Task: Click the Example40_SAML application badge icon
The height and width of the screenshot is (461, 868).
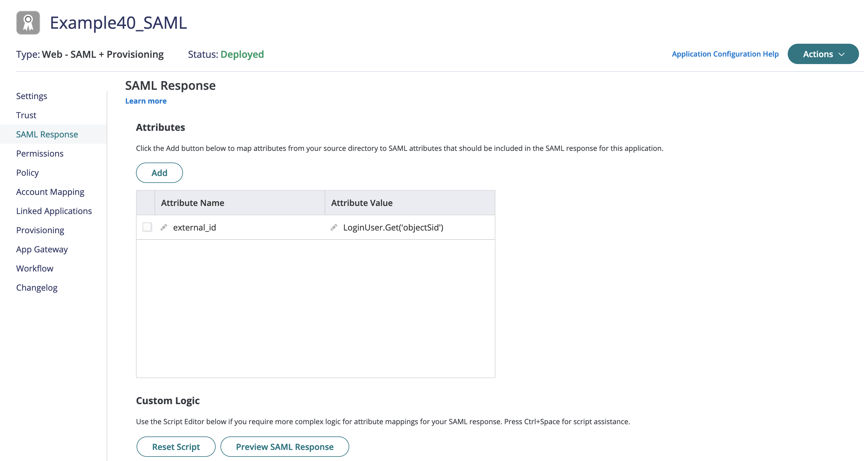Action: coord(28,22)
